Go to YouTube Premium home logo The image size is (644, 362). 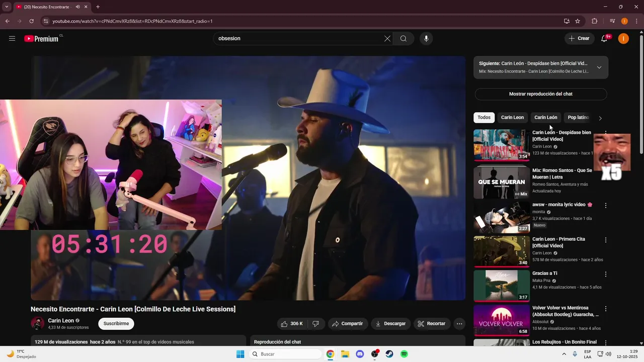click(x=42, y=39)
